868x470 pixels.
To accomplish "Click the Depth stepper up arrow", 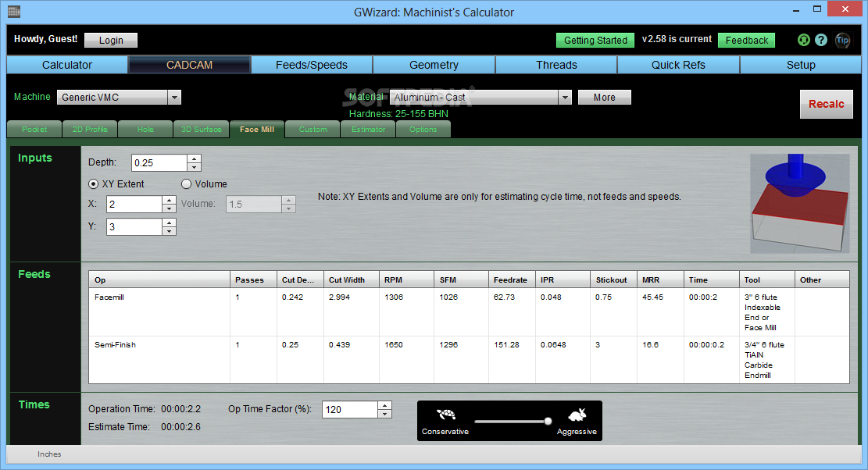I will click(x=194, y=158).
